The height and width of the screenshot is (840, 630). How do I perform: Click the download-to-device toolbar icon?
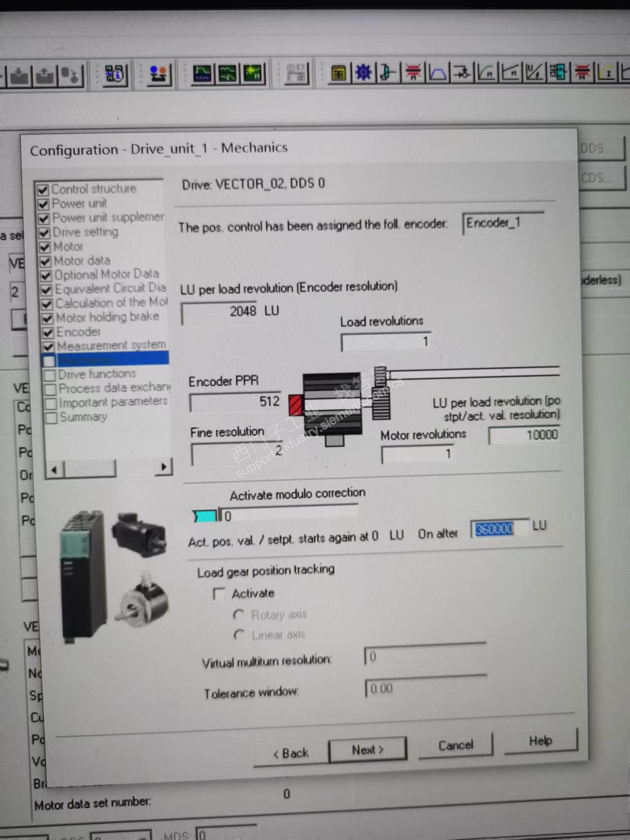pos(19,76)
